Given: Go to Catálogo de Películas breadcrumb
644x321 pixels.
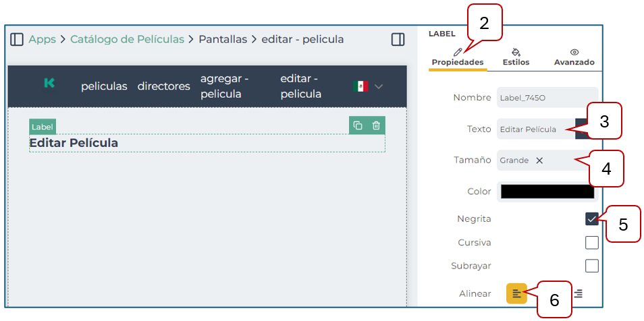Looking at the screenshot, I should click(127, 40).
